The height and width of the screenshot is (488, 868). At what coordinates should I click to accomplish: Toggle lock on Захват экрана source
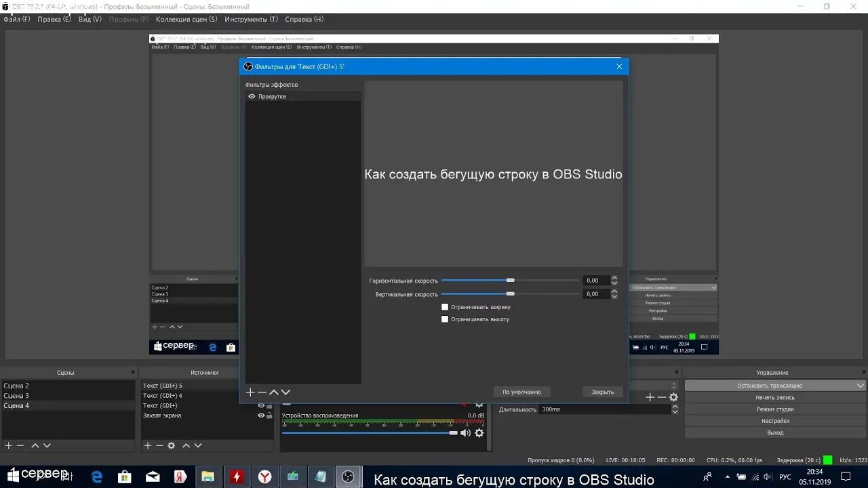269,415
